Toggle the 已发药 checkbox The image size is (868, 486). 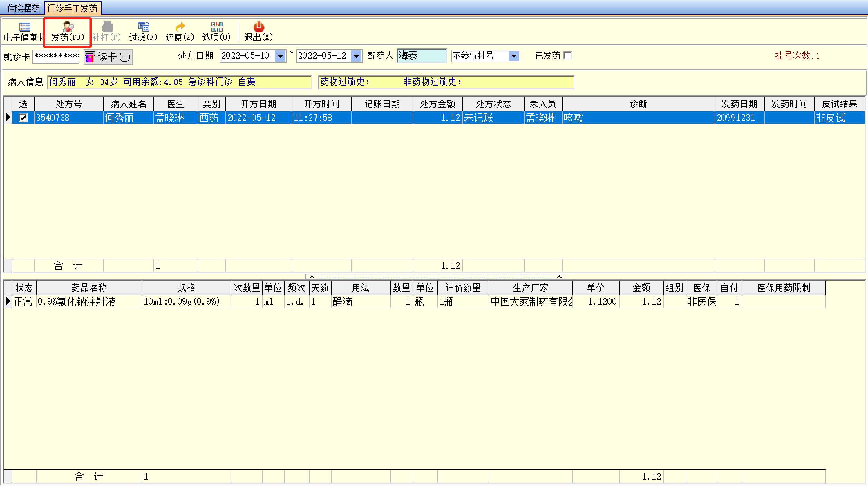tap(567, 55)
